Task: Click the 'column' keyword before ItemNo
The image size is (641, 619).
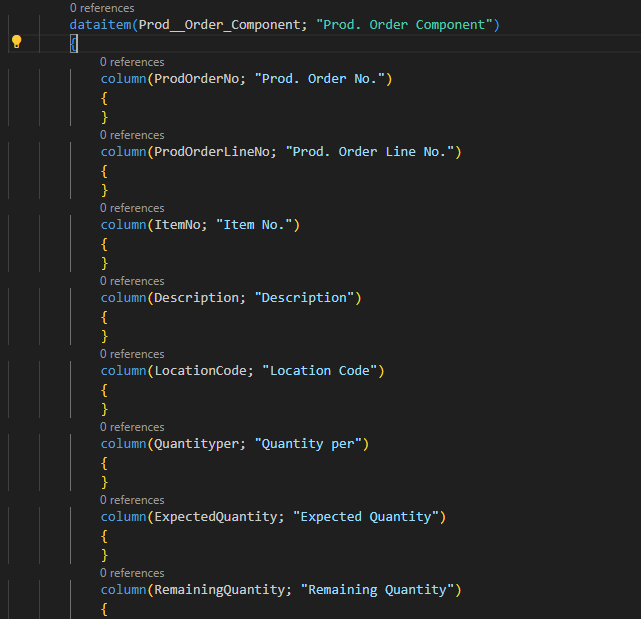Action: (x=123, y=225)
